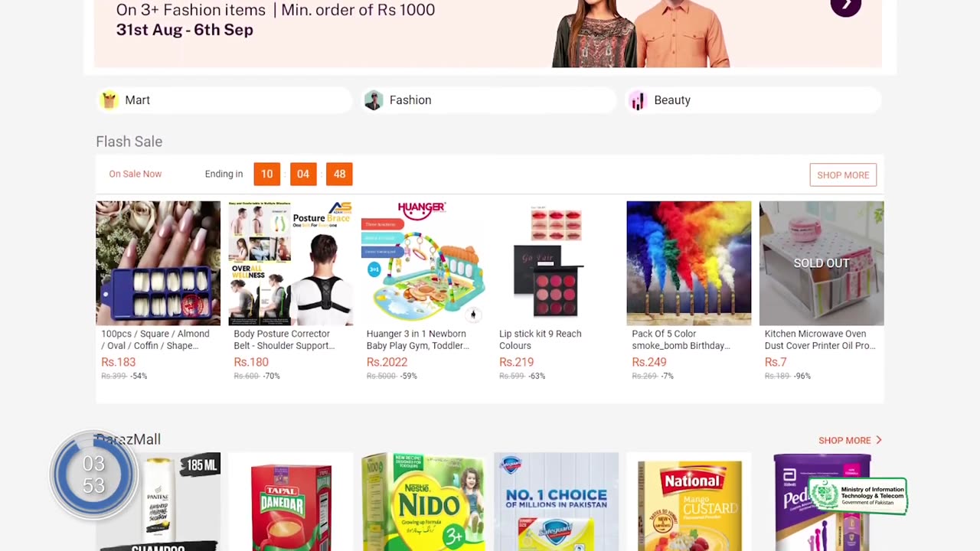
Task: Click the Ministry of Information Technology logo
Action: pos(858,496)
